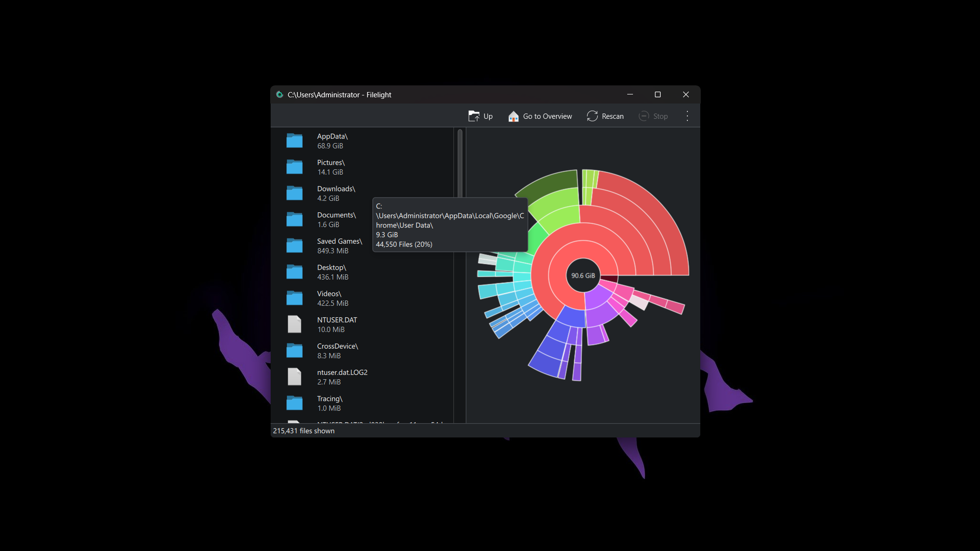Close the Filelight window
Viewport: 980px width, 551px height.
pyautogui.click(x=686, y=94)
